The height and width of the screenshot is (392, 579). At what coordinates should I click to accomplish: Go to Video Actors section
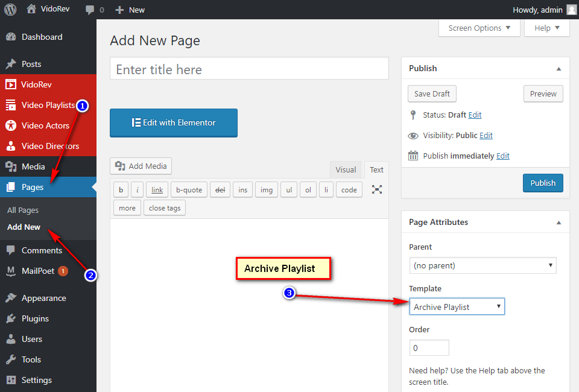click(x=45, y=125)
